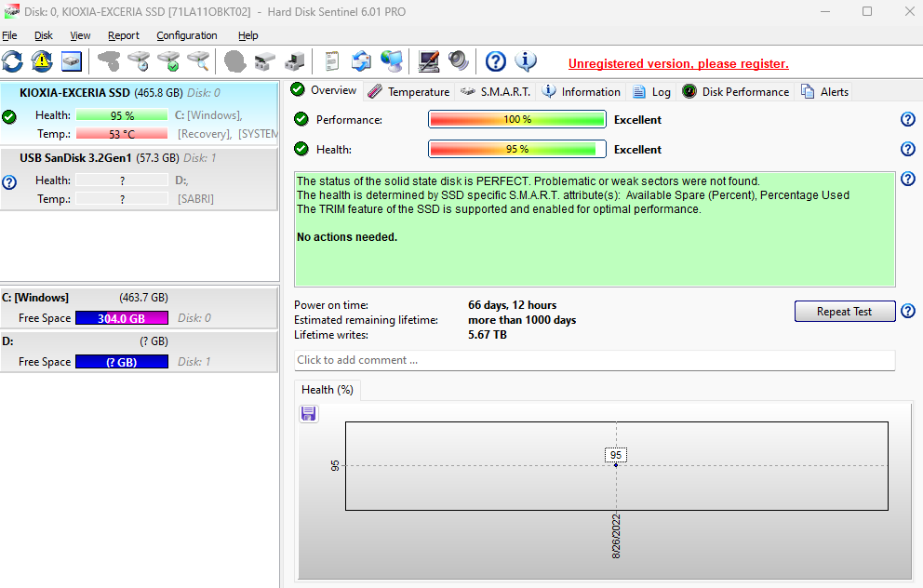This screenshot has width=923, height=588.
Task: Click the Unregistered version, please register link
Action: [x=678, y=63]
